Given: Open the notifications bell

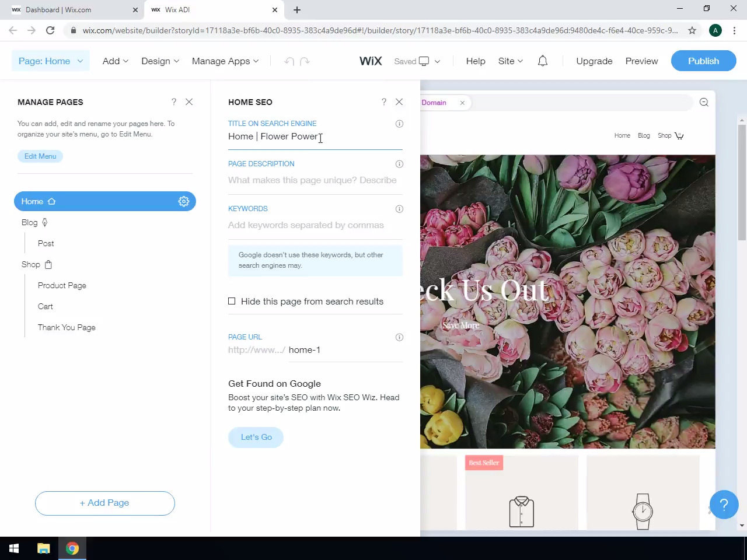Looking at the screenshot, I should [x=543, y=61].
